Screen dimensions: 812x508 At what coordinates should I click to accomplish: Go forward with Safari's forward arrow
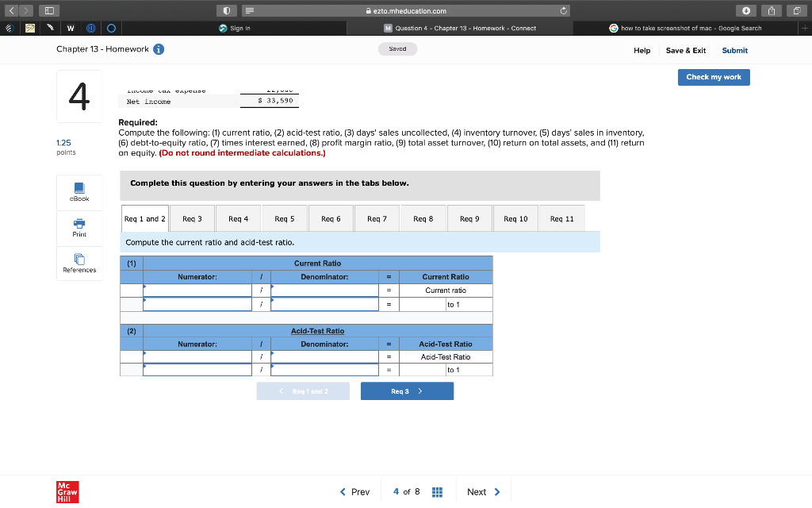[x=26, y=10]
